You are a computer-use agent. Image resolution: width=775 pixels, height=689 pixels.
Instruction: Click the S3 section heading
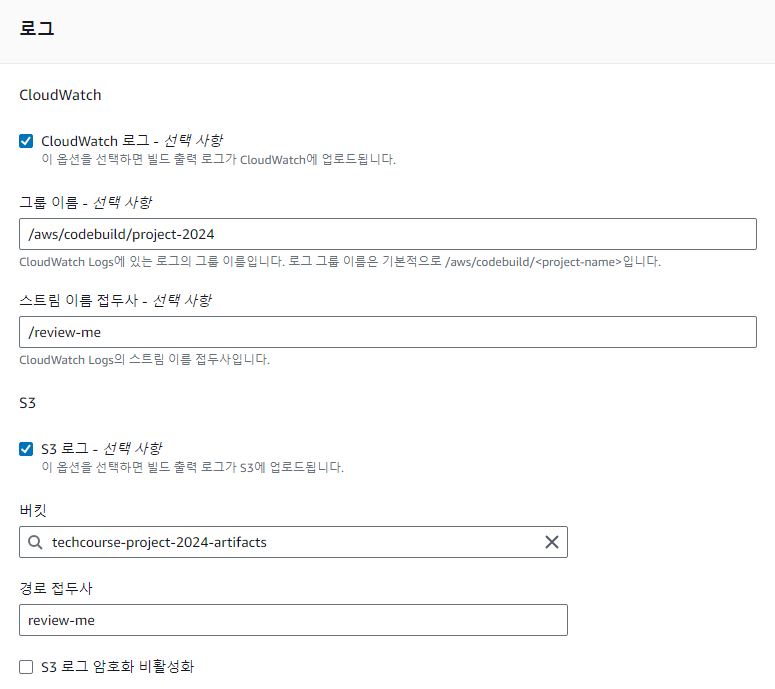tap(28, 403)
